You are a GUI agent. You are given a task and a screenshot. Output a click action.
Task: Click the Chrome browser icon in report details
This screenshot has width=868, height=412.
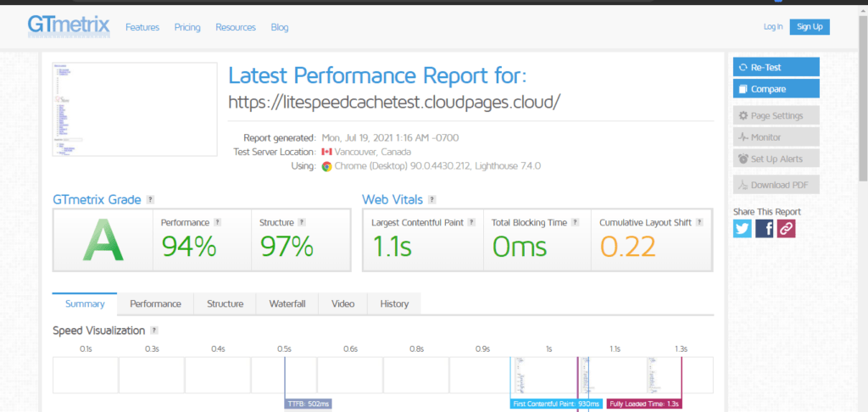pos(326,166)
